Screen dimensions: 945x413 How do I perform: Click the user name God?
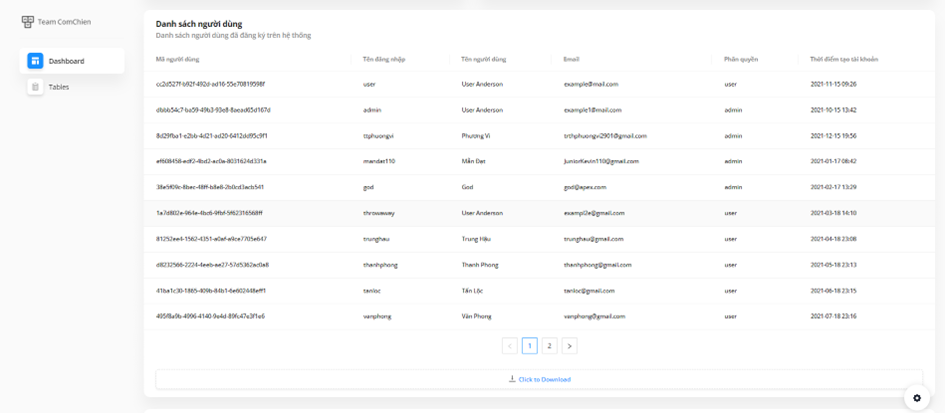pyautogui.click(x=467, y=187)
